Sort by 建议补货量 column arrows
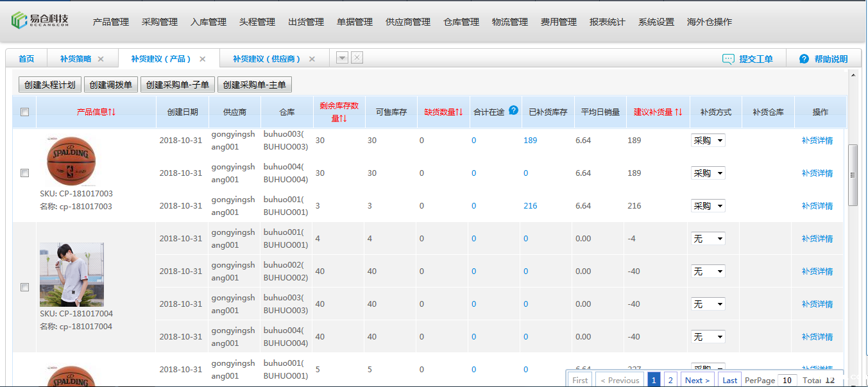 click(x=678, y=112)
